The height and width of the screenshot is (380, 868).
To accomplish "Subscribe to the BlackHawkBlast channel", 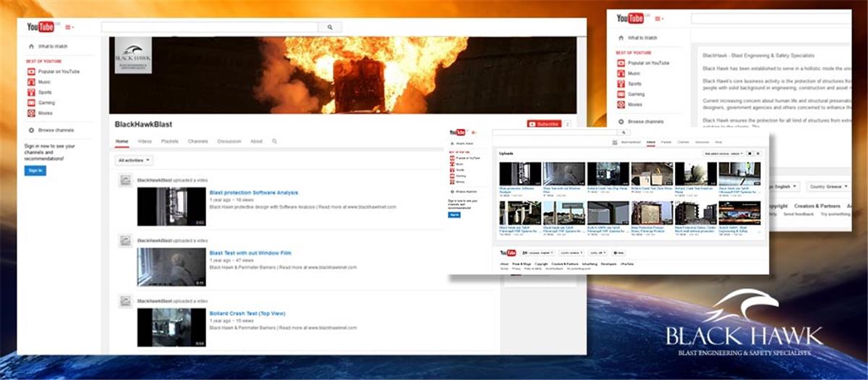I will 544,124.
